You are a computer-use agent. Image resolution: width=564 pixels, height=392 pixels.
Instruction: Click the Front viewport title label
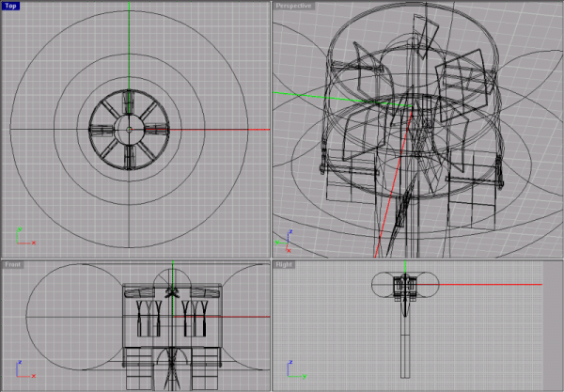(14, 265)
